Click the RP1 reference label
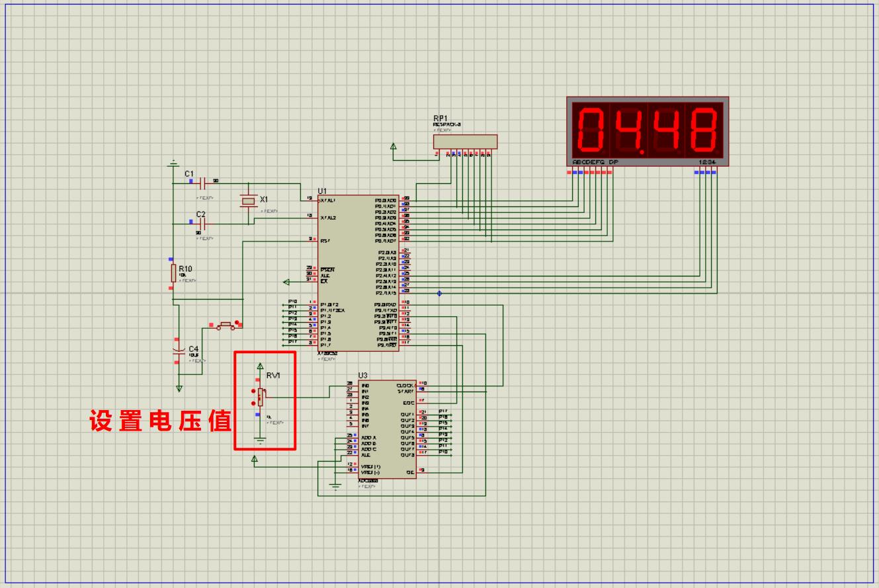 (x=440, y=118)
